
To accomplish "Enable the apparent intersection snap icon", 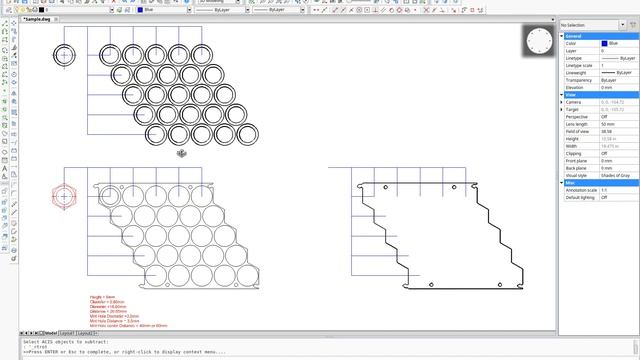I will pyautogui.click(x=434, y=10).
